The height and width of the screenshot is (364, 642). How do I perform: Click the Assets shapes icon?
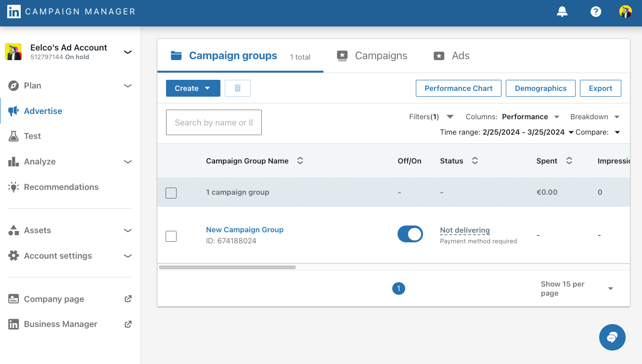13,230
